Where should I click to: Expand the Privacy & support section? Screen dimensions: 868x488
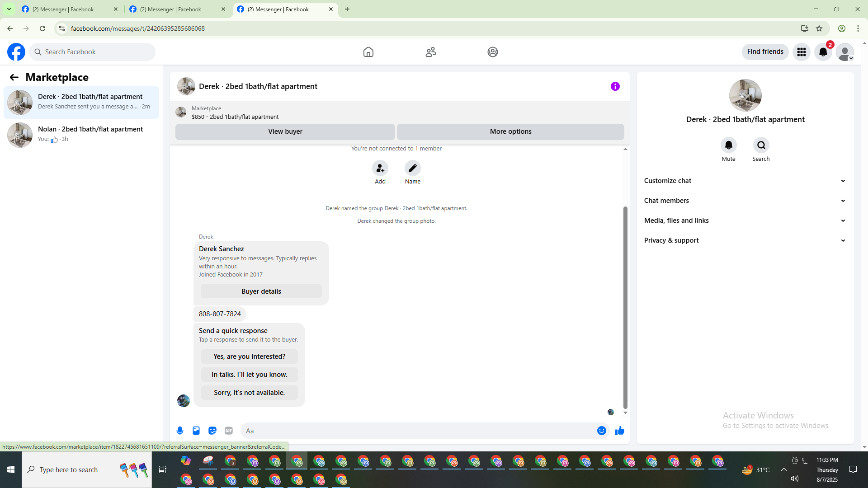coord(745,240)
